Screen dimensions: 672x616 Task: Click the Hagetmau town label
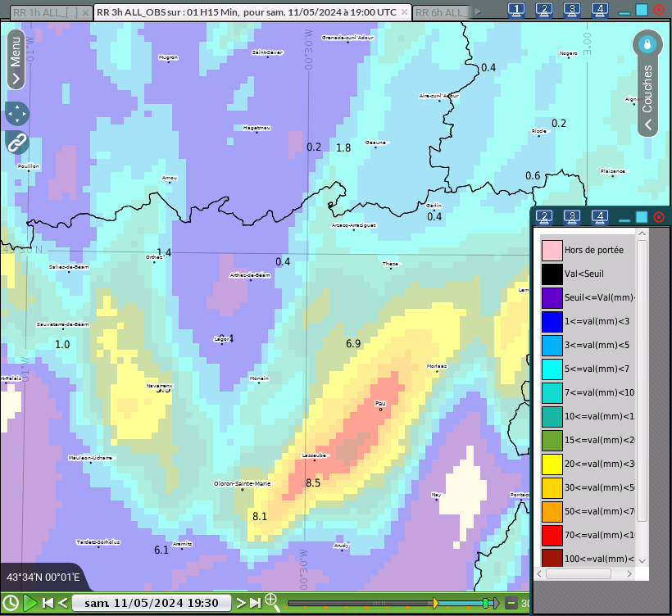[x=257, y=128]
